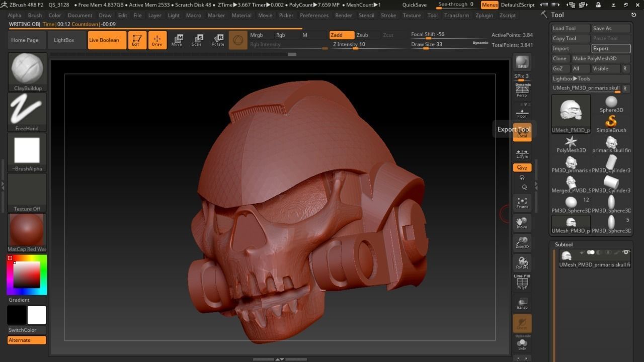
Task: Click the lock icon in title bar
Action: pos(598,5)
